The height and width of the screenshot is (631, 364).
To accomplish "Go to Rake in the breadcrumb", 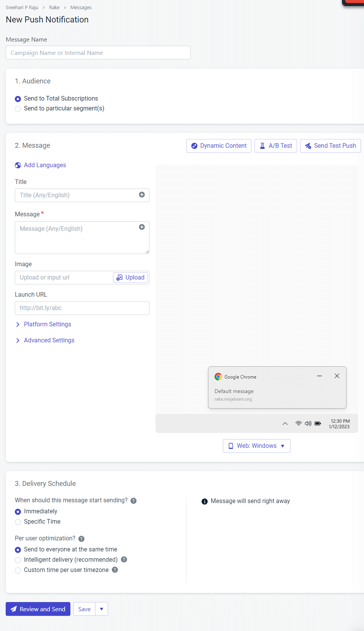I will (x=54, y=8).
